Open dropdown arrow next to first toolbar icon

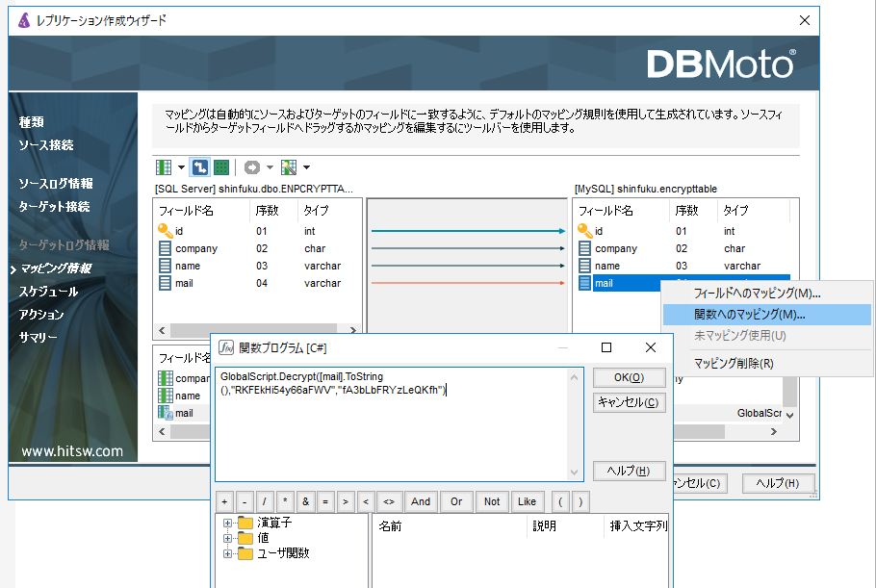tap(180, 167)
